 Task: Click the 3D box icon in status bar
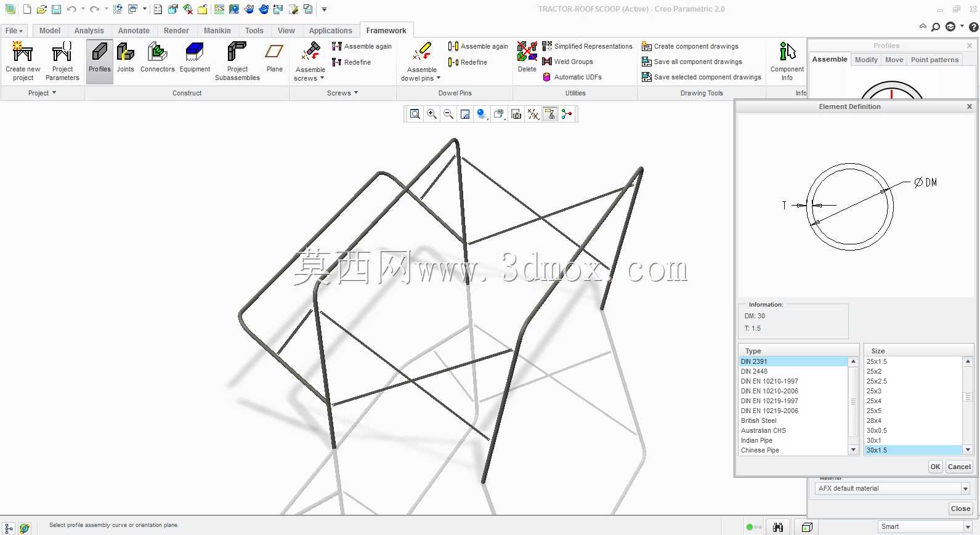pyautogui.click(x=807, y=527)
